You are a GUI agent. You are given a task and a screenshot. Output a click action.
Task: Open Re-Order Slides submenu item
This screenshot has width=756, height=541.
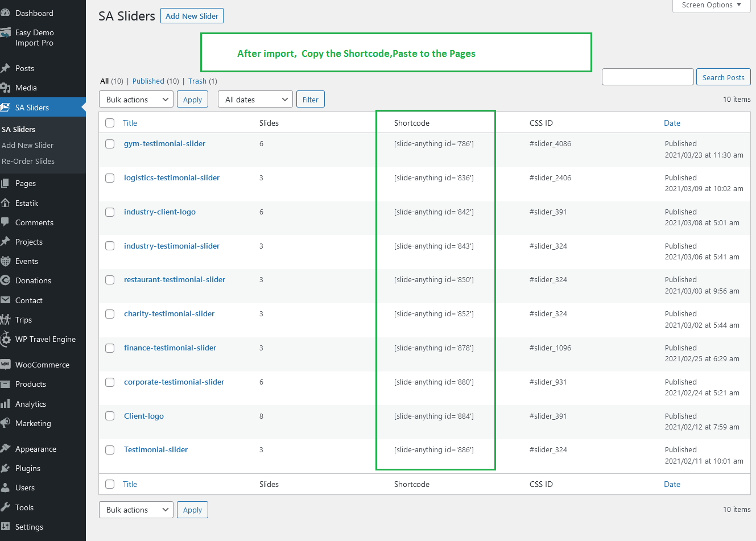point(28,161)
